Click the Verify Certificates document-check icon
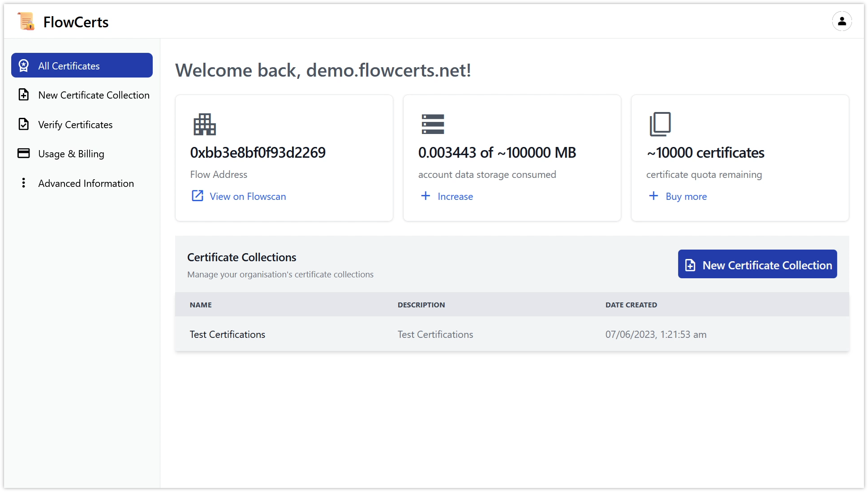The height and width of the screenshot is (492, 868). [x=24, y=124]
